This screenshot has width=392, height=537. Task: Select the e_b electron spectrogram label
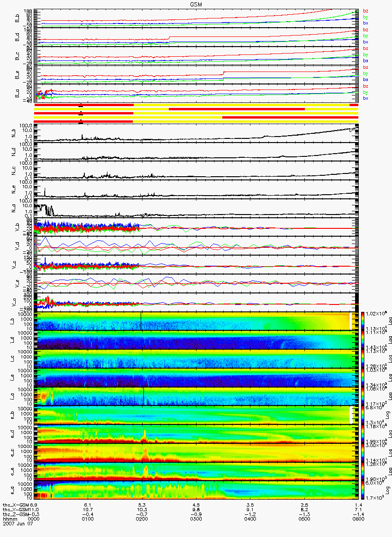pyautogui.click(x=12, y=415)
